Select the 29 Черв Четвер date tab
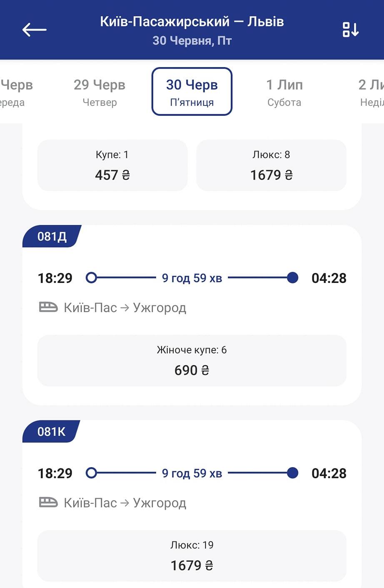The height and width of the screenshot is (588, 384). coord(100,92)
